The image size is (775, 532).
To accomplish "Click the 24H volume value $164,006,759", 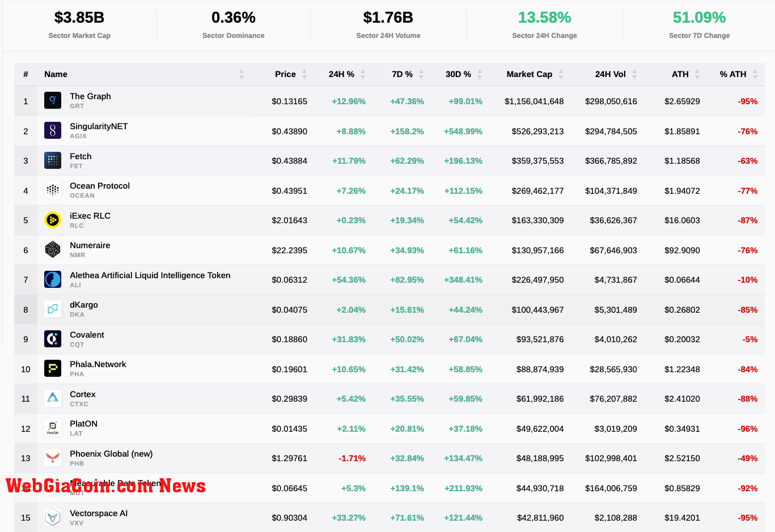I will [611, 488].
